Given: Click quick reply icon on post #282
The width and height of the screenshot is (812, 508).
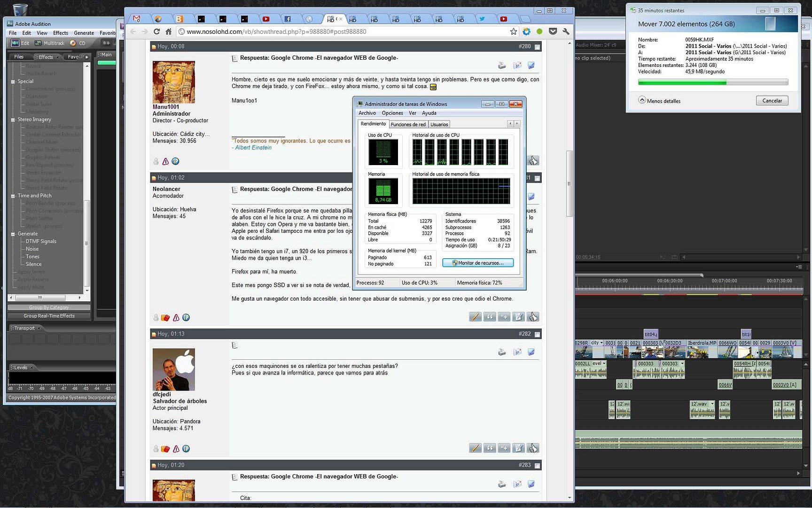Looking at the screenshot, I should 518,448.
